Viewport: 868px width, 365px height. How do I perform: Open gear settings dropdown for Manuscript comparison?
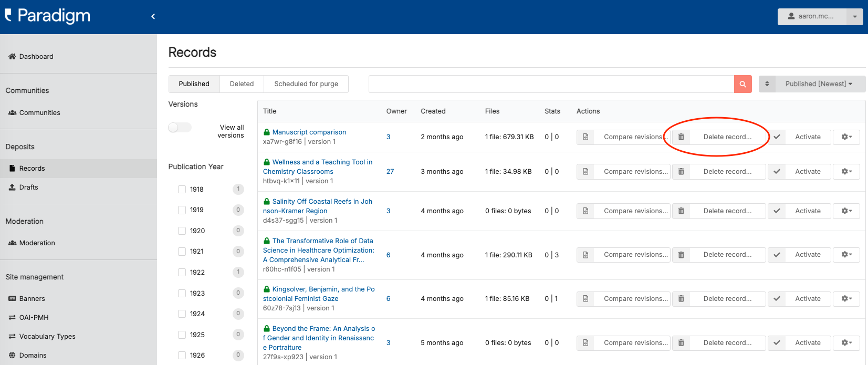pos(846,137)
